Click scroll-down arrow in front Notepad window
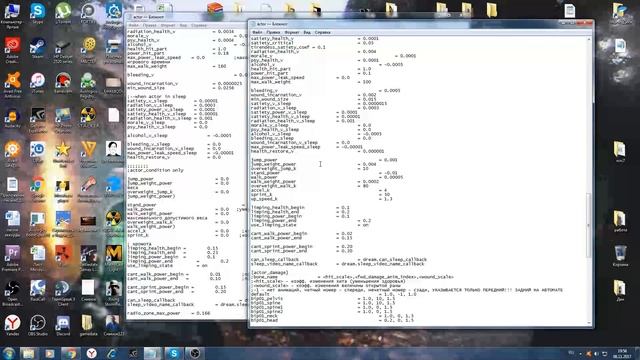The height and width of the screenshot is (360, 640). point(588,322)
